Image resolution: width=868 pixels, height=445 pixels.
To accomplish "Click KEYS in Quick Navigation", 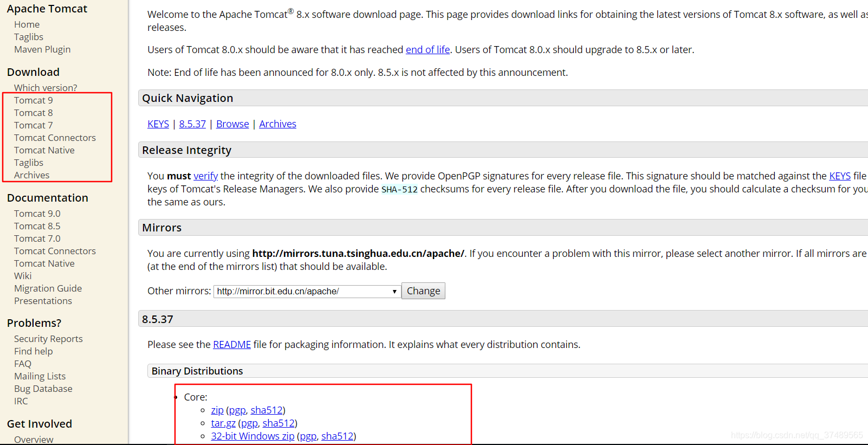I will click(158, 124).
